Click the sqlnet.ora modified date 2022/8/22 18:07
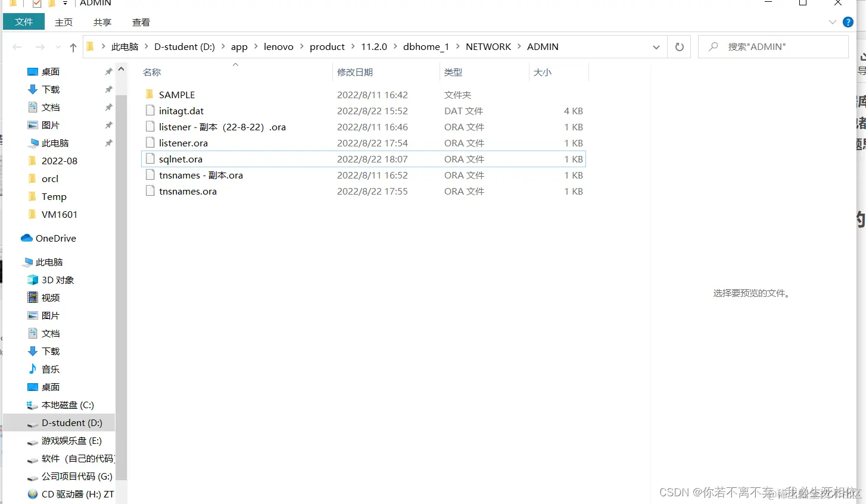 click(x=372, y=159)
